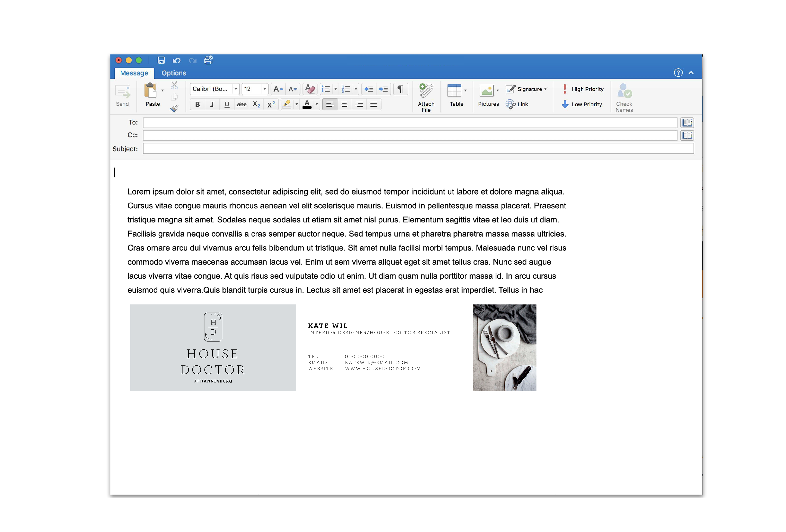The width and height of the screenshot is (786, 532).
Task: Open the Signature dropdown menu
Action: point(529,89)
